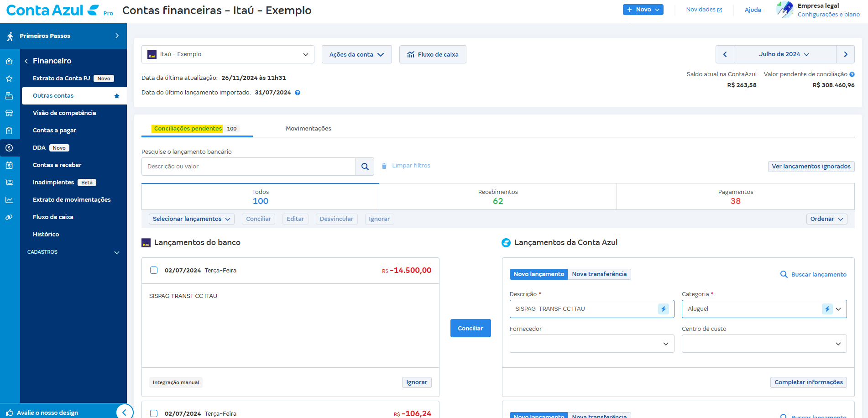
Task: Click the Limpar filtros link
Action: click(x=411, y=166)
